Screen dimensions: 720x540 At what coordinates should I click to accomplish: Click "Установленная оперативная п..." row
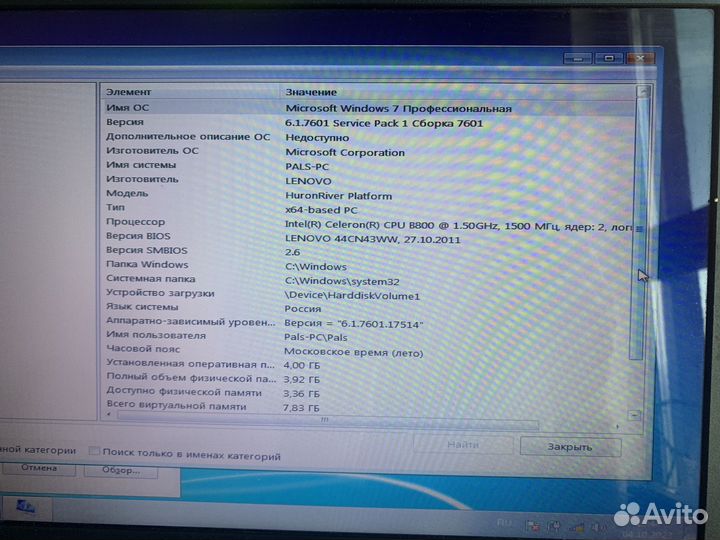[x=369, y=365]
